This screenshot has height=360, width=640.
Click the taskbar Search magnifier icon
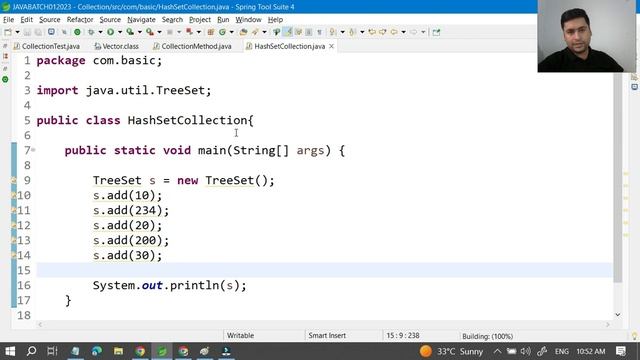[x=31, y=351]
